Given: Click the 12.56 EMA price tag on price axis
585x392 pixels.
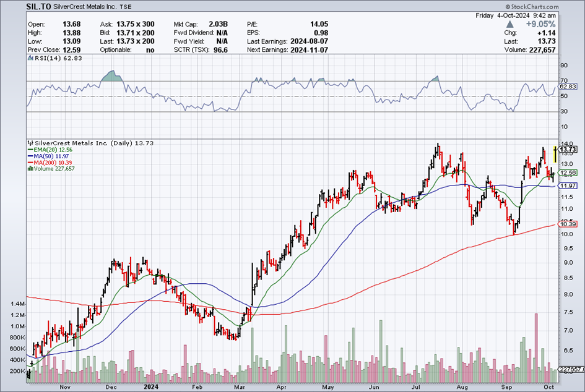Looking at the screenshot, I should click(x=568, y=173).
